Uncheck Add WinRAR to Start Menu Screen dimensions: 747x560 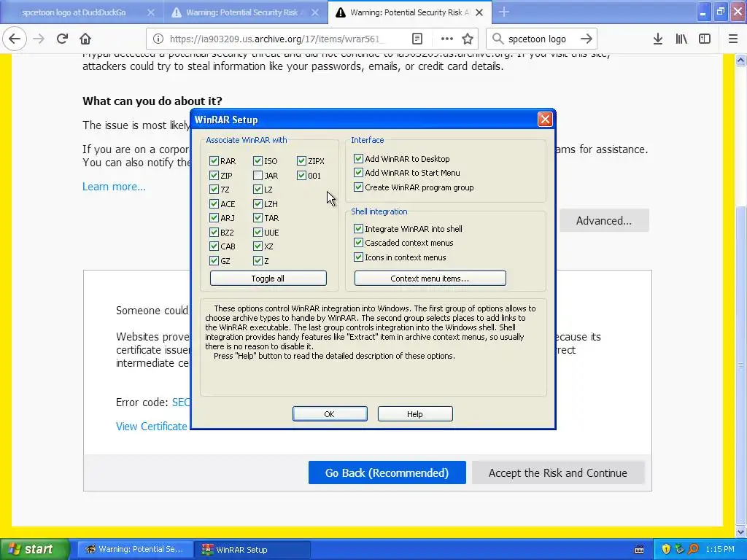pyautogui.click(x=358, y=172)
